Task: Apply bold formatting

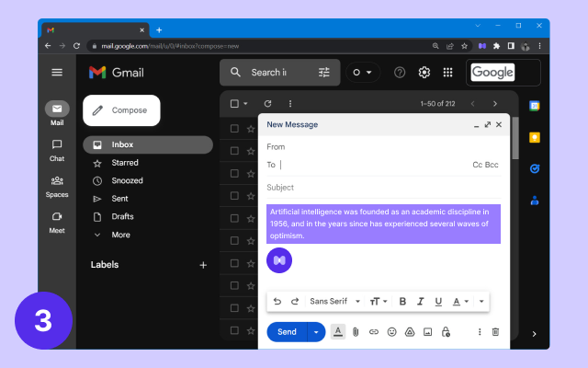Action: (x=402, y=301)
